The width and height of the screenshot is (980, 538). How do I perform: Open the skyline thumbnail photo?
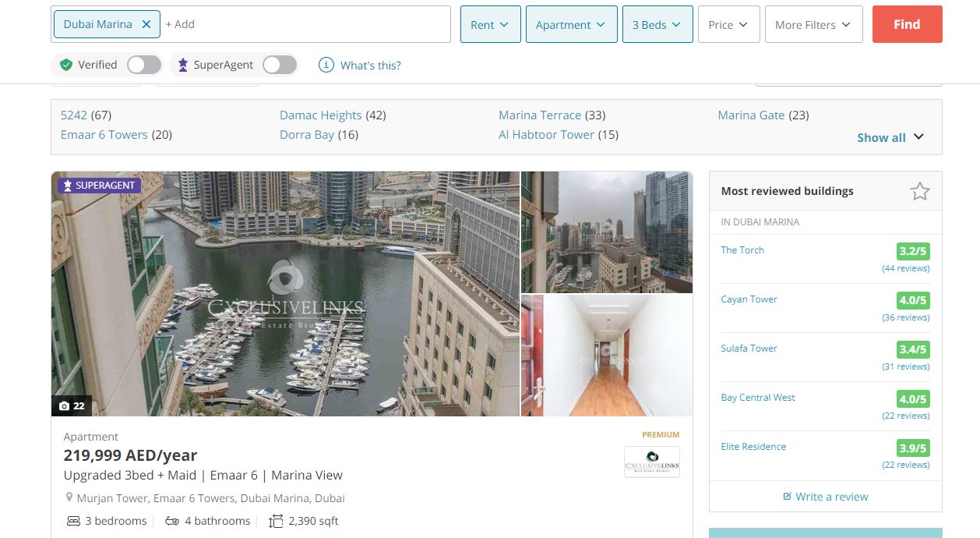[607, 232]
